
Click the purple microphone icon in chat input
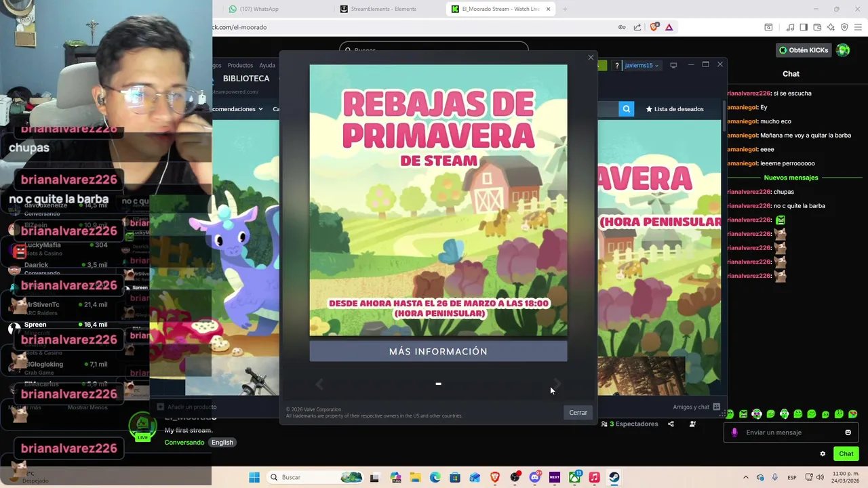point(734,432)
